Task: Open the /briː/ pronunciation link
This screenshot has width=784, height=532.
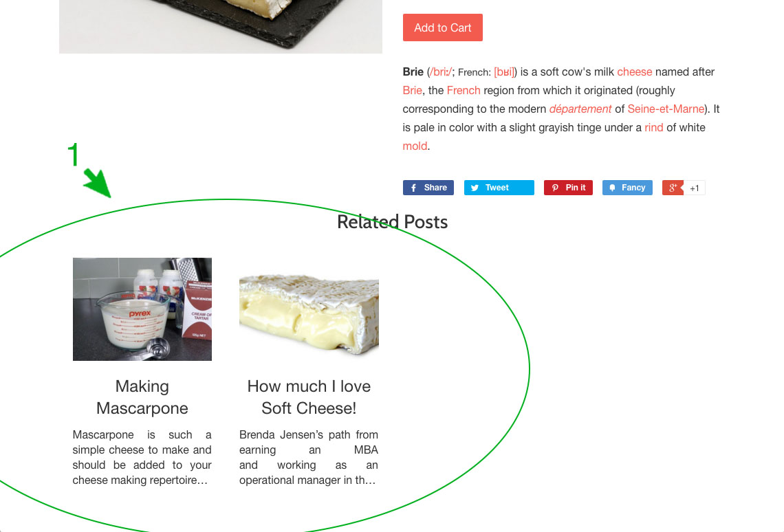Action: pyautogui.click(x=441, y=72)
